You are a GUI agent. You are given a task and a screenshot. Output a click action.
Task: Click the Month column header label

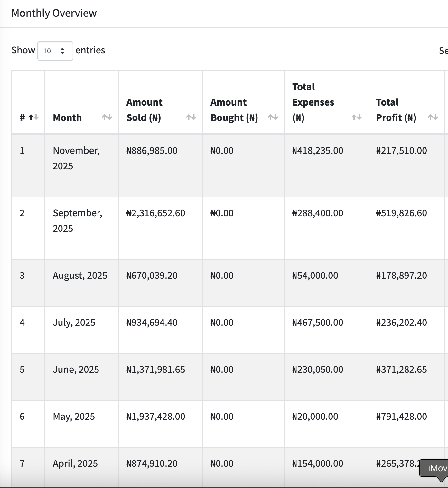click(x=67, y=117)
